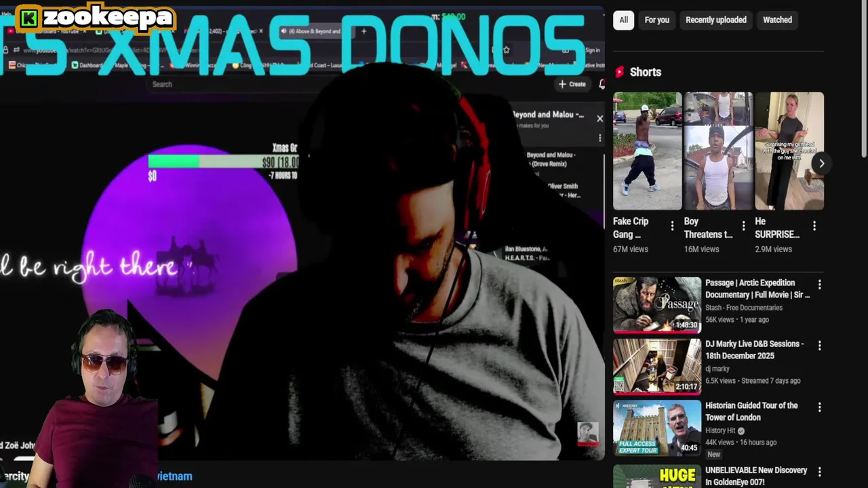868x488 pixels.
Task: Open playlist panel options three-dot menu
Action: click(x=599, y=138)
